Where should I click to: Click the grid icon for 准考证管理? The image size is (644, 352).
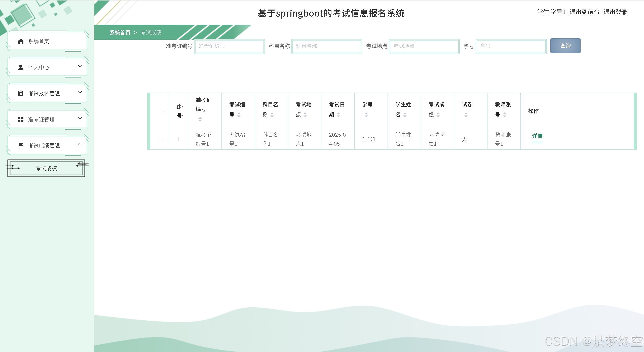(21, 120)
